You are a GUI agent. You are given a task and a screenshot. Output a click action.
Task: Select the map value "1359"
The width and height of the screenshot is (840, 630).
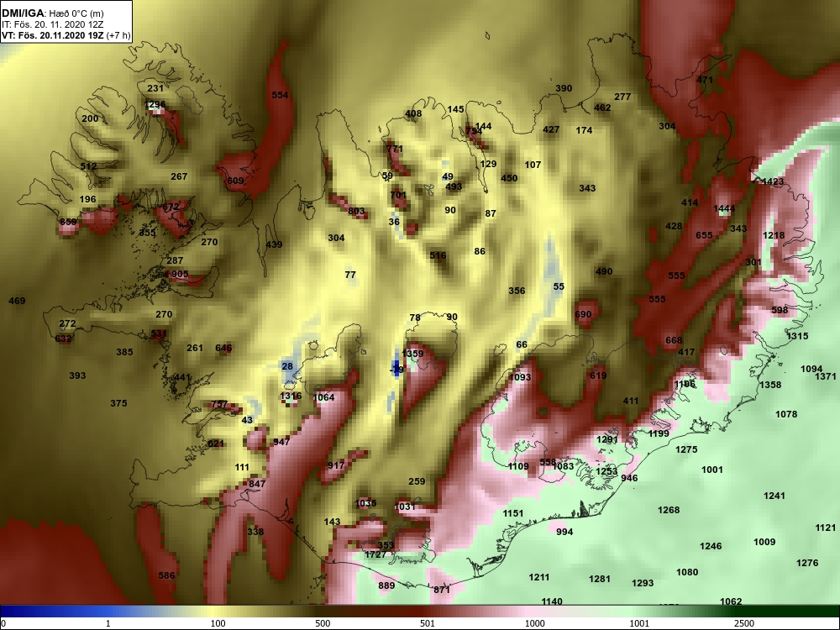point(412,354)
